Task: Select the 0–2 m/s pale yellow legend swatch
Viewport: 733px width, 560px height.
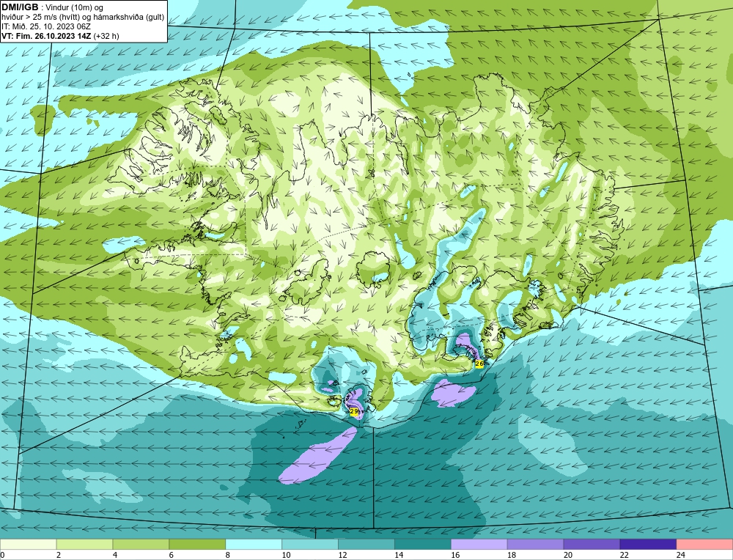Action: 29,545
